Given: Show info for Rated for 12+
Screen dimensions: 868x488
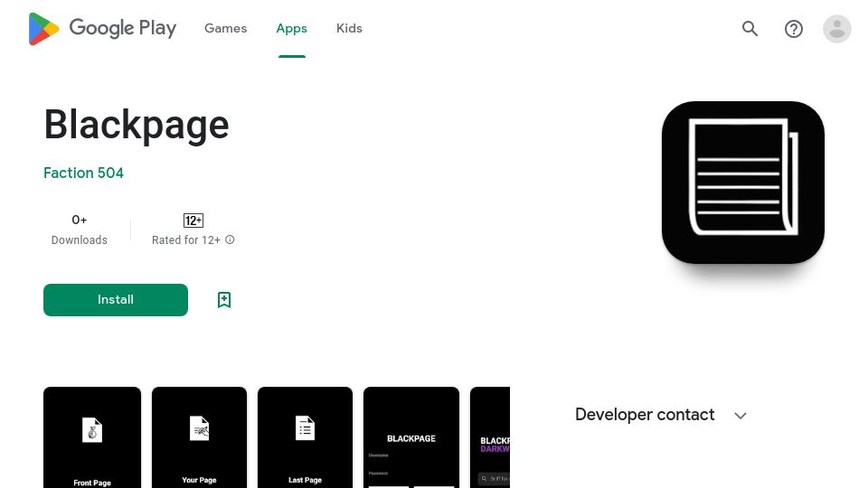Looking at the screenshot, I should point(230,239).
